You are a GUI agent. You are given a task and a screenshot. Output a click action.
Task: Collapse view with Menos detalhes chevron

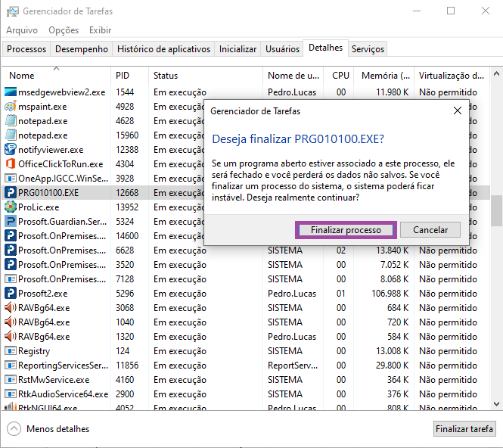click(14, 429)
